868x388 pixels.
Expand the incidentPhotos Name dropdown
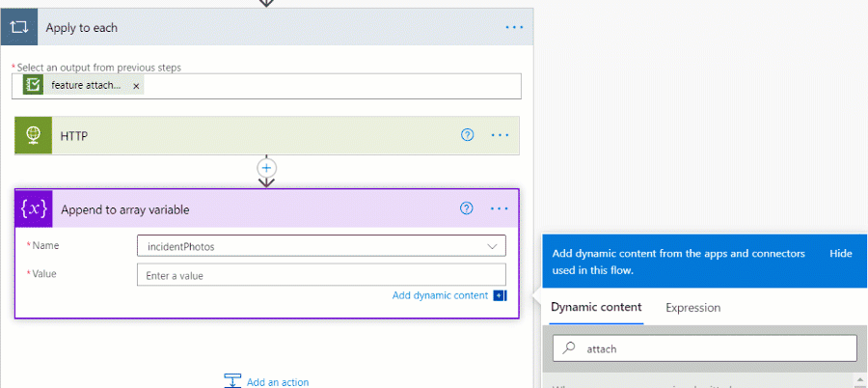[x=495, y=247]
